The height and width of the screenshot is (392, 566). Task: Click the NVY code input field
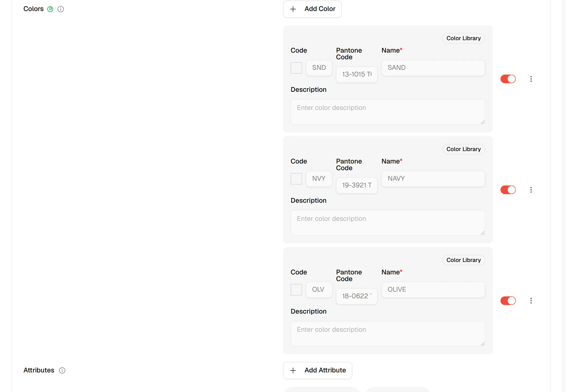(319, 179)
